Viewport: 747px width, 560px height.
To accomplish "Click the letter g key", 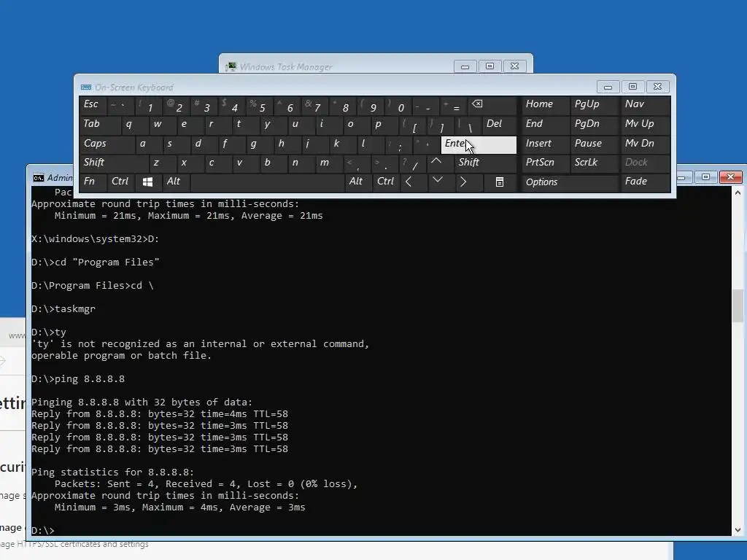I will click(260, 144).
